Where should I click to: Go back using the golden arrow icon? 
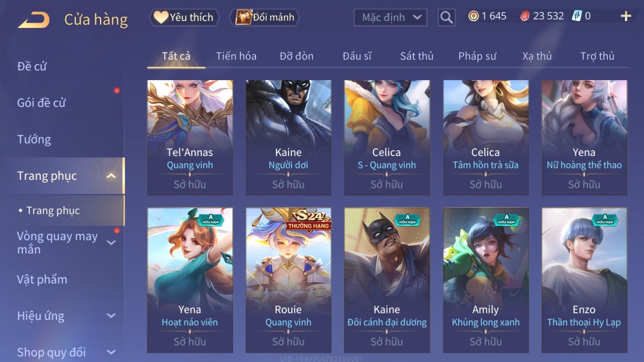(x=34, y=20)
